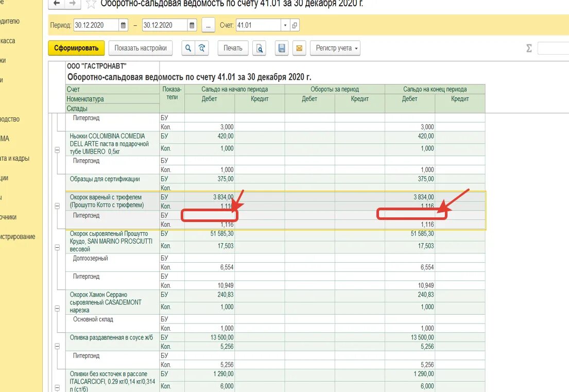The image size is (569, 392).
Task: Save the report with diskette icon
Action: point(282,48)
